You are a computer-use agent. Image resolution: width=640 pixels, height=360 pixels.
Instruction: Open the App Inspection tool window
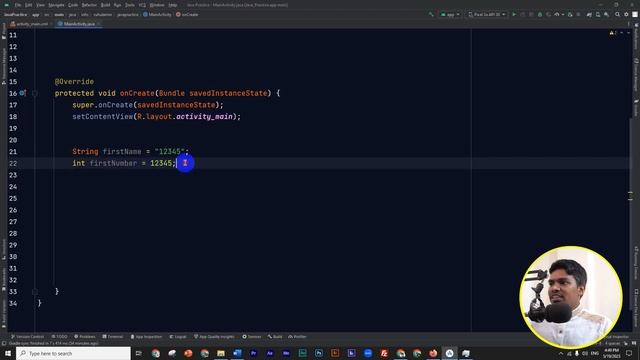[x=146, y=336]
